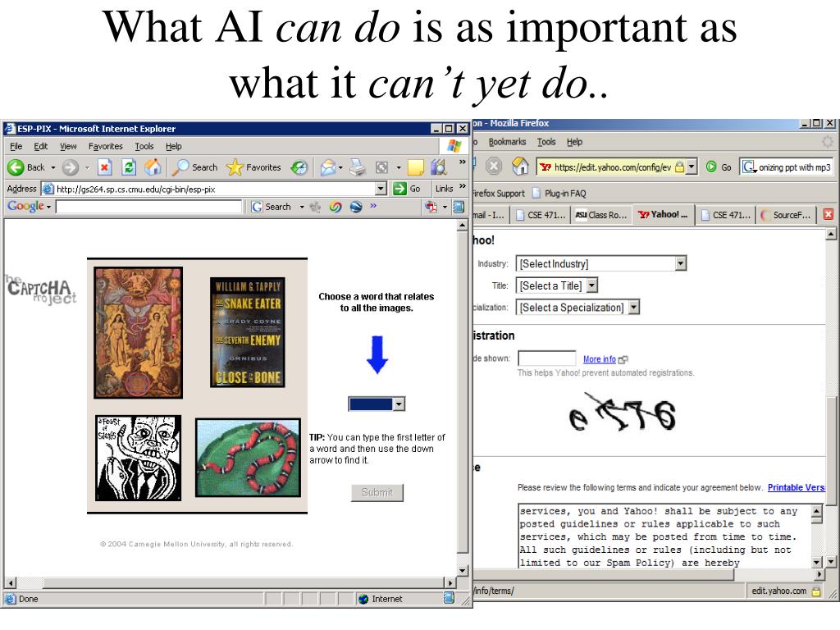Screen dimensions: 840x630
Task: Click the Firefox Home icon
Action: [x=519, y=166]
